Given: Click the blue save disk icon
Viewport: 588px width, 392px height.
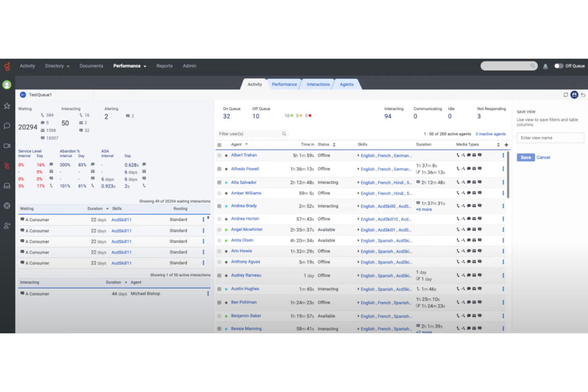Looking at the screenshot, I should coord(574,95).
